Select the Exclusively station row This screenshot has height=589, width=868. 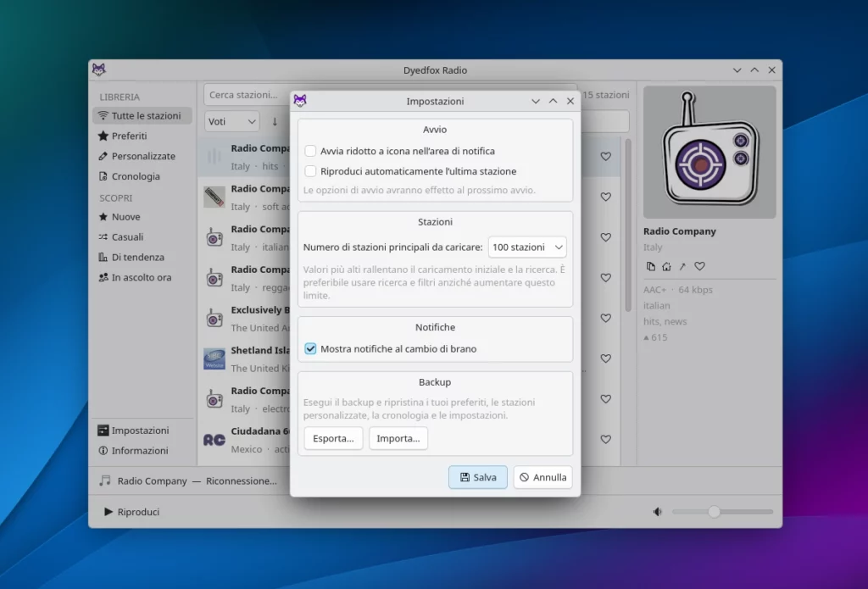pos(409,319)
